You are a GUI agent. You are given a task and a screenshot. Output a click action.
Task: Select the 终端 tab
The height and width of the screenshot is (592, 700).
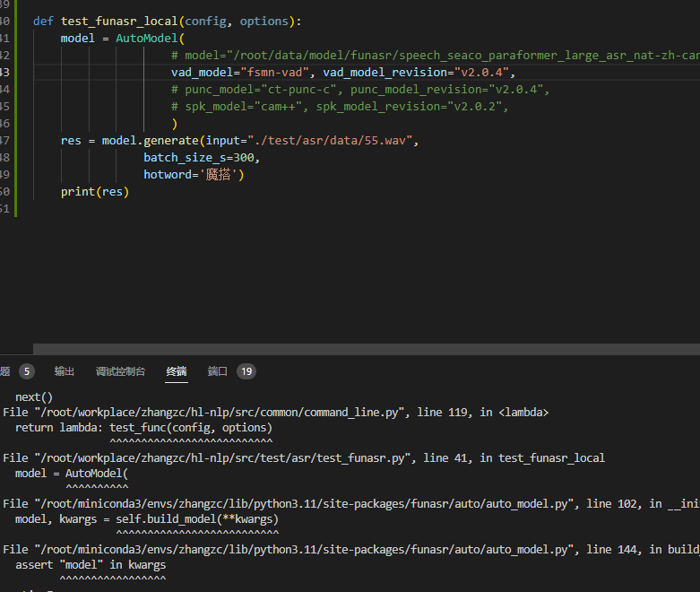pos(177,371)
